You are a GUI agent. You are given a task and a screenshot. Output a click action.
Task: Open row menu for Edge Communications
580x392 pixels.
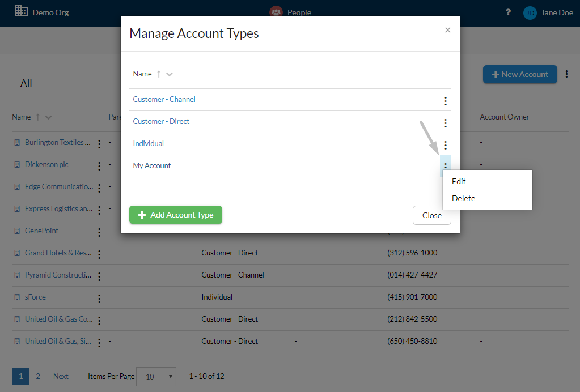(x=99, y=188)
